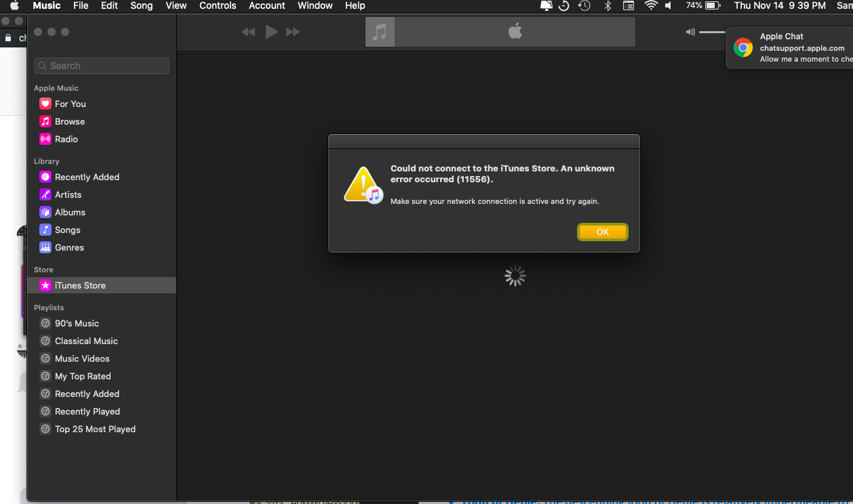Viewport: 853px width, 504px height.
Task: Select Music Videos playlist gear icon
Action: coord(45,358)
